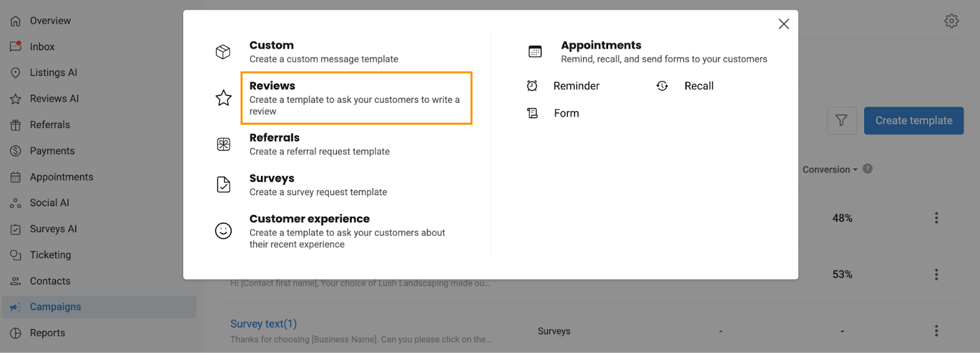The width and height of the screenshot is (980, 353).
Task: Click the Surveys document check icon
Action: point(224,184)
